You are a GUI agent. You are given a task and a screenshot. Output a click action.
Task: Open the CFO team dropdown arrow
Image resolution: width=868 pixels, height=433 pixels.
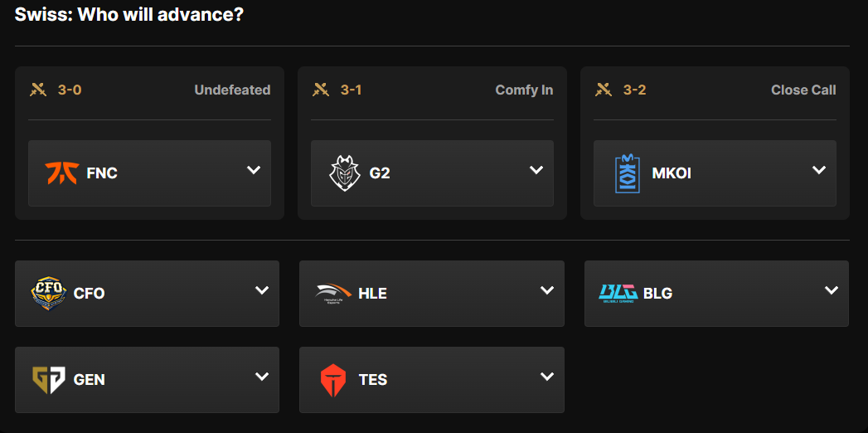pyautogui.click(x=262, y=290)
